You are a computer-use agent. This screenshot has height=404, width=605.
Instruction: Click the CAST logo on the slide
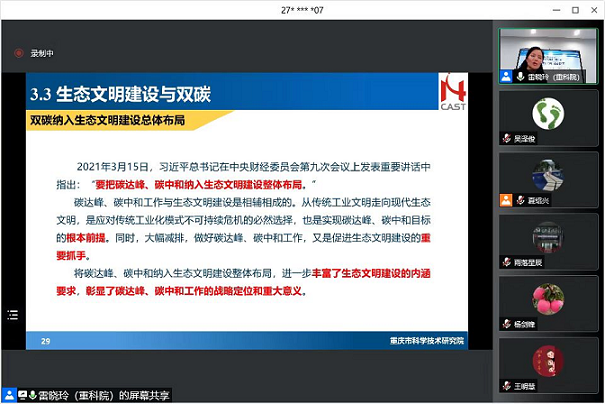(x=452, y=97)
